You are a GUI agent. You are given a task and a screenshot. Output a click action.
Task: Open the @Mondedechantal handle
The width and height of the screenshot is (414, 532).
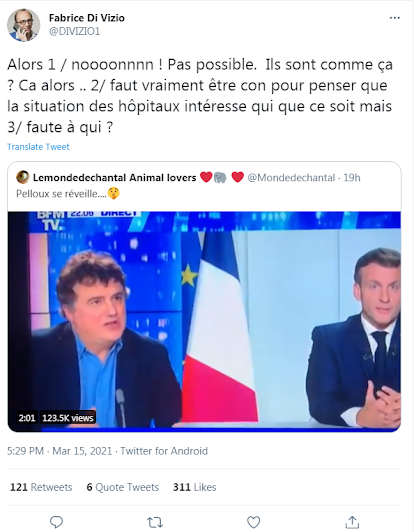pos(291,177)
